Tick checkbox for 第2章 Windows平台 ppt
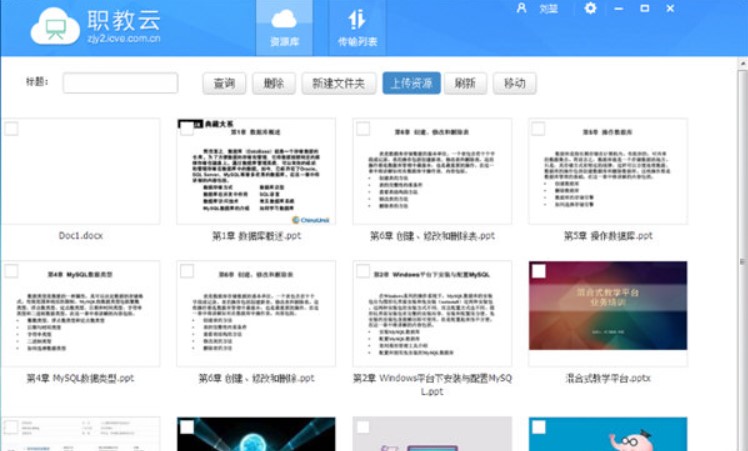 pyautogui.click(x=363, y=271)
